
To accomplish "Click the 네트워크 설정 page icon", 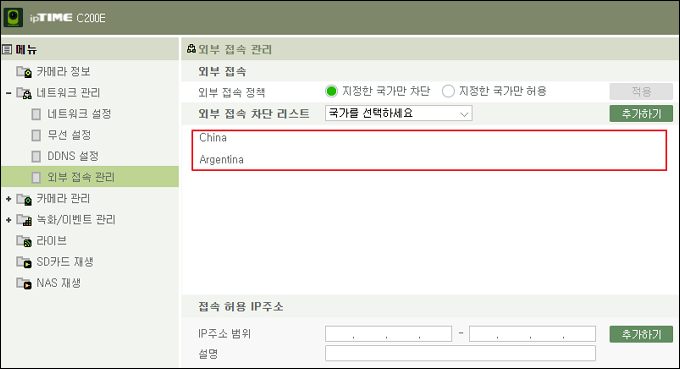I will point(36,114).
